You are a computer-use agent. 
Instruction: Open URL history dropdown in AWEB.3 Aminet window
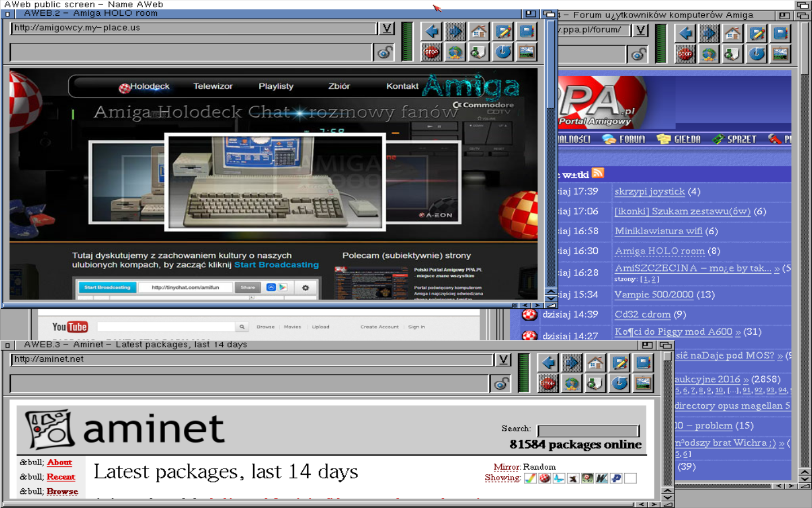(x=504, y=360)
